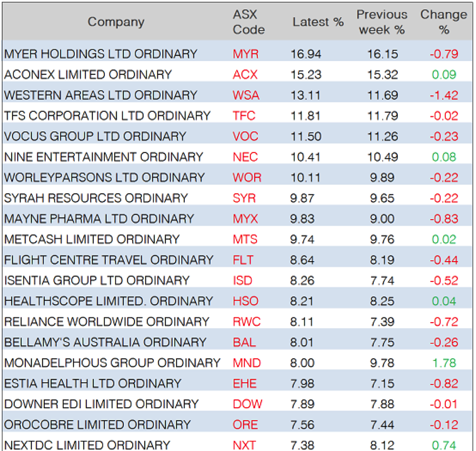Click NextDC Limited Ordinary row name
This screenshot has width=476, height=451.
[87, 445]
